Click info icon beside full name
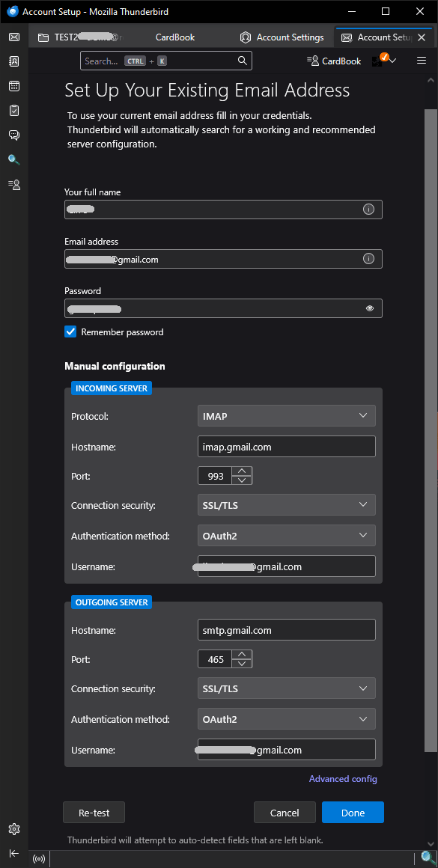 (x=369, y=210)
